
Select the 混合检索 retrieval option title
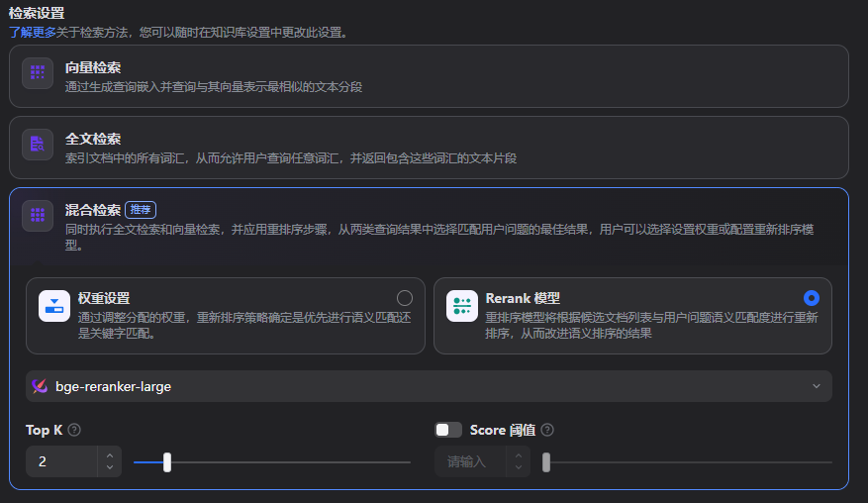pyautogui.click(x=92, y=210)
